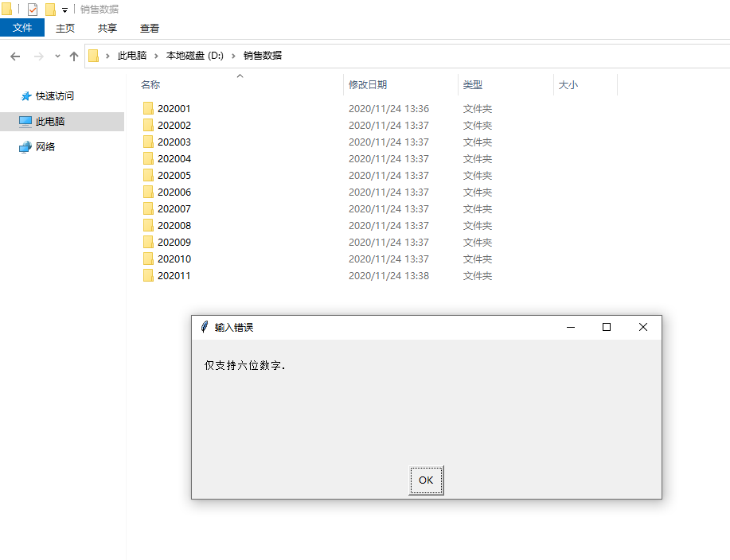
Task: Minimize the 输入错误 dialog window
Action: pyautogui.click(x=570, y=327)
